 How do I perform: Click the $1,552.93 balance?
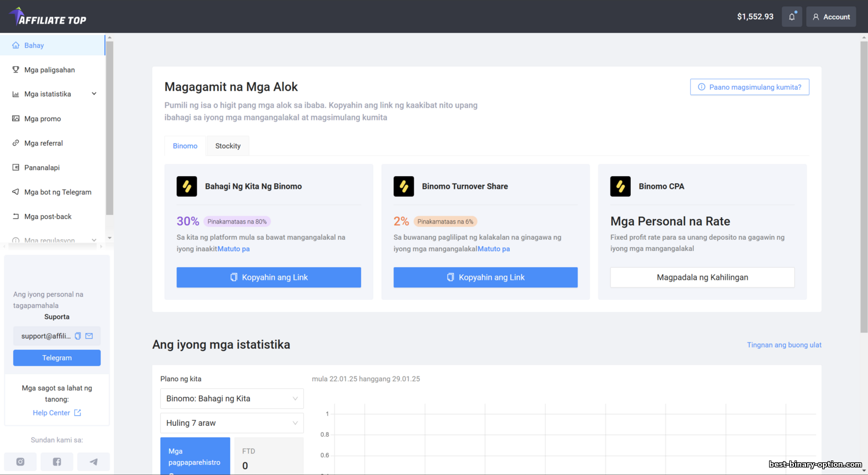(755, 17)
